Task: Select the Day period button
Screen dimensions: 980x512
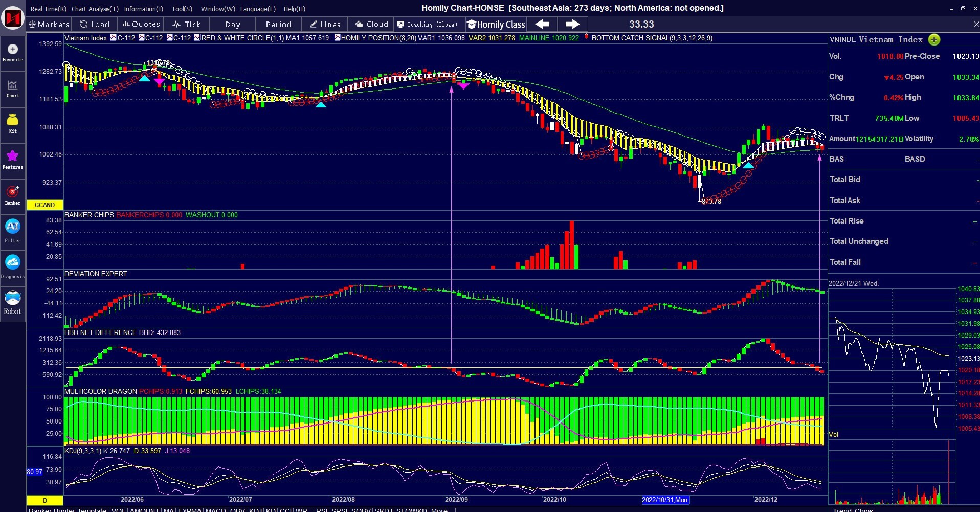Action: pos(233,24)
